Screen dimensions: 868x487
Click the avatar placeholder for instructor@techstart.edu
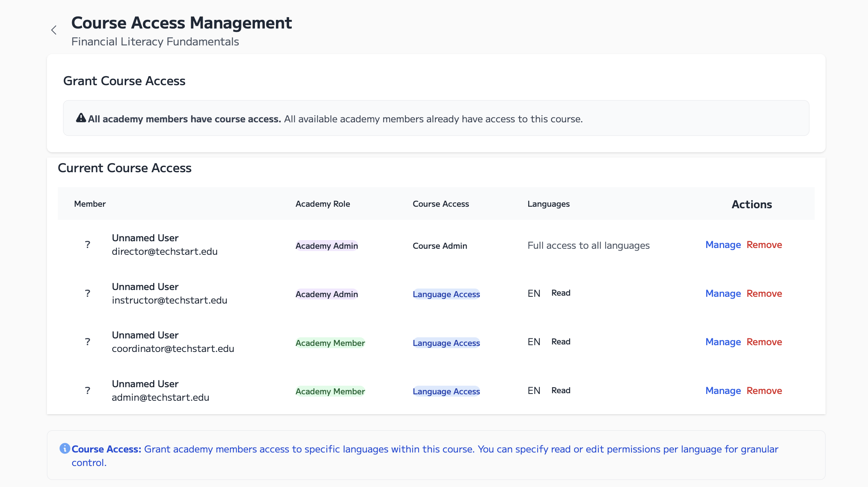point(87,293)
